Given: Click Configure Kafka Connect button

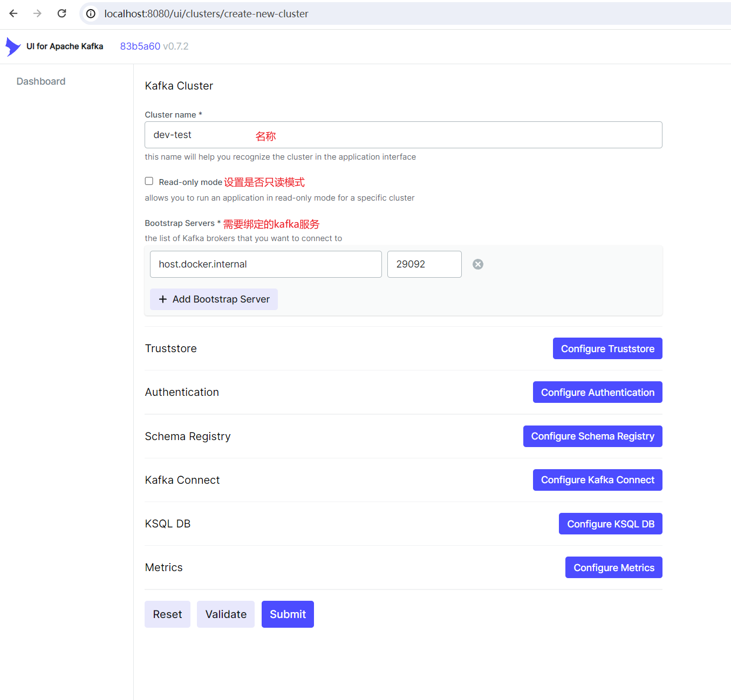Looking at the screenshot, I should click(598, 480).
